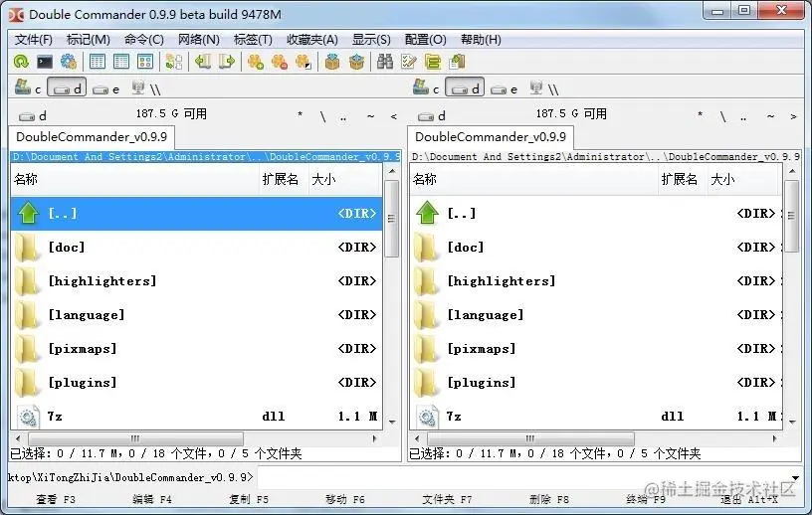This screenshot has height=515, width=812.
Task: Switch to thumbnails view icon
Action: pyautogui.click(x=145, y=62)
